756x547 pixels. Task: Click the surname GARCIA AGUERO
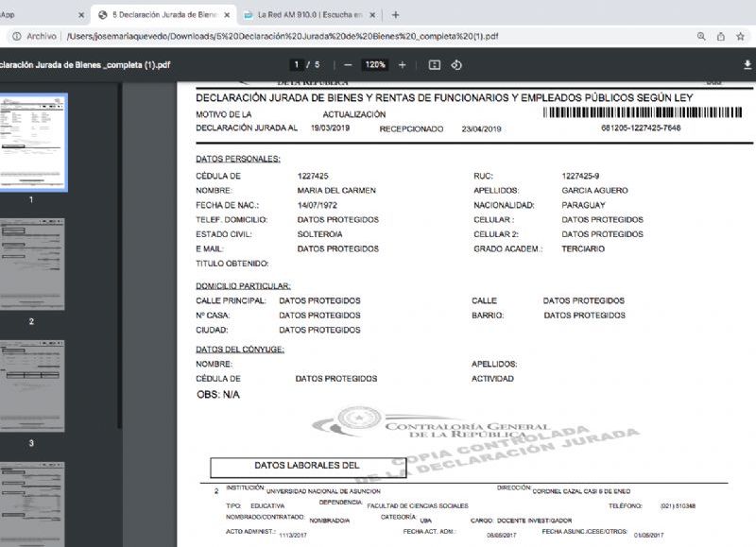(595, 191)
